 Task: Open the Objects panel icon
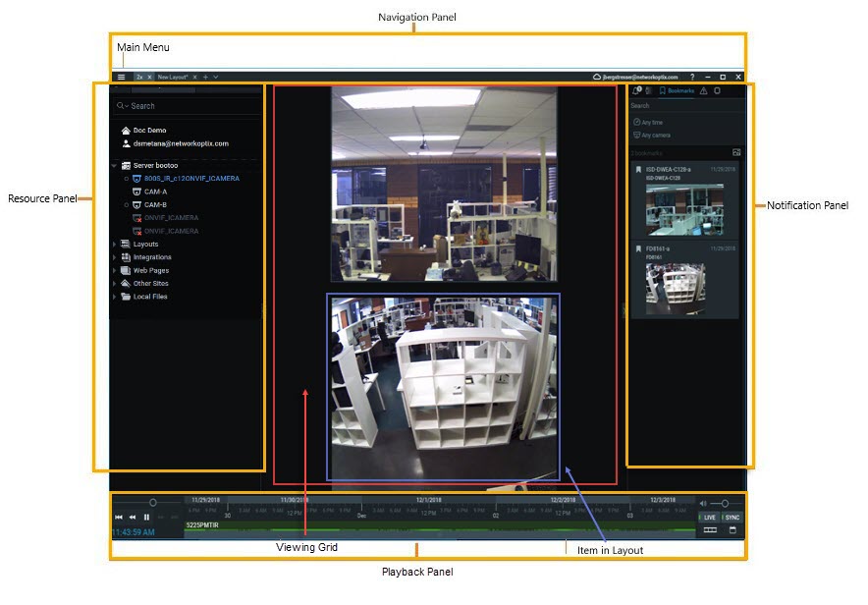click(x=718, y=90)
